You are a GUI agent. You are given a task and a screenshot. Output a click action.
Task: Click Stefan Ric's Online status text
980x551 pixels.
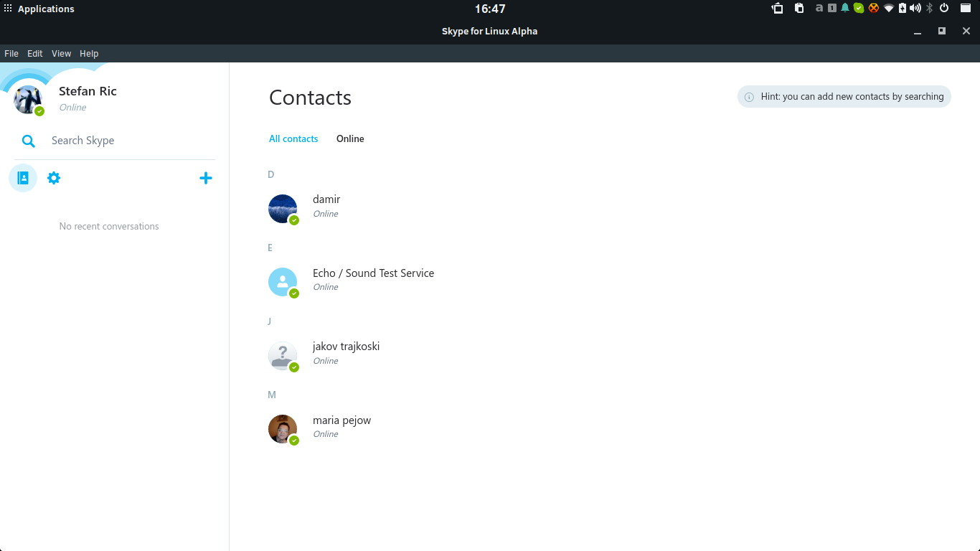72,108
